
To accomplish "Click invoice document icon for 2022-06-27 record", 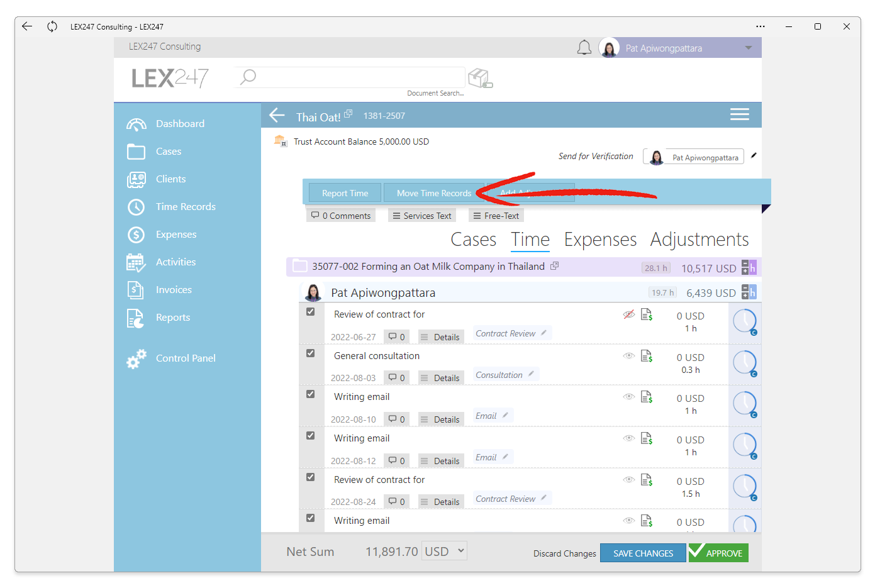I will [647, 314].
